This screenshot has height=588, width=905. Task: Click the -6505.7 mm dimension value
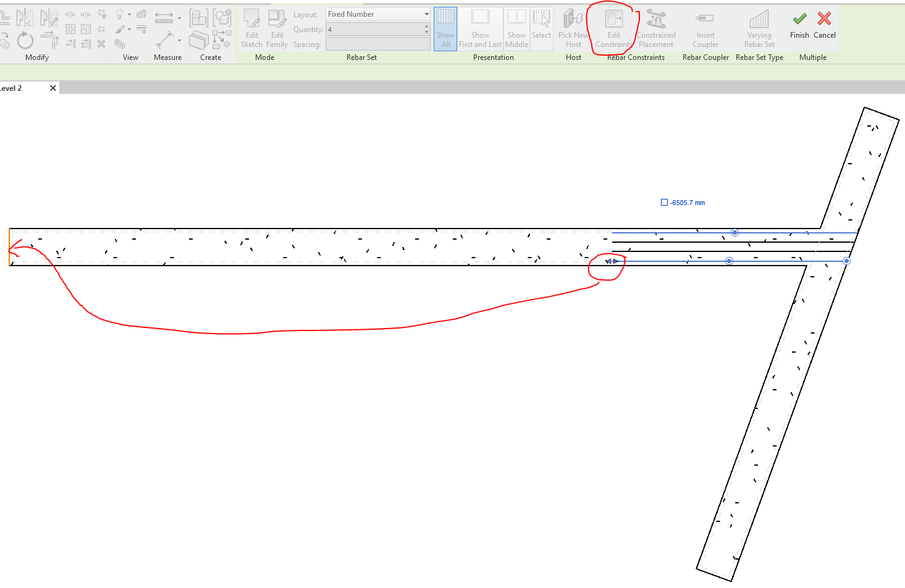tap(686, 202)
